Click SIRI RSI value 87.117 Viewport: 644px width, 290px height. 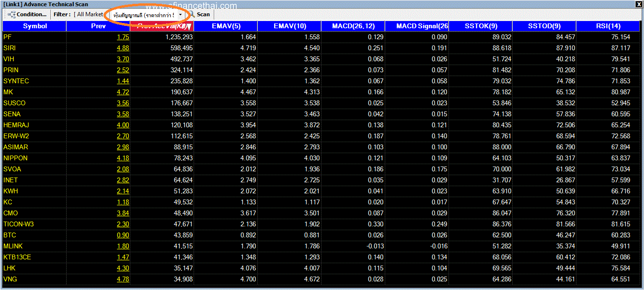coord(620,48)
